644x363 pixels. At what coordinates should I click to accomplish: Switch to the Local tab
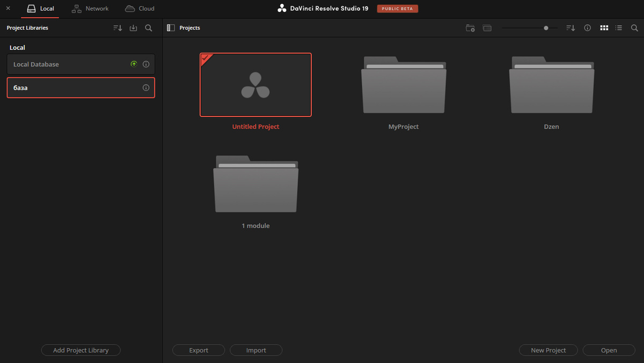point(40,9)
